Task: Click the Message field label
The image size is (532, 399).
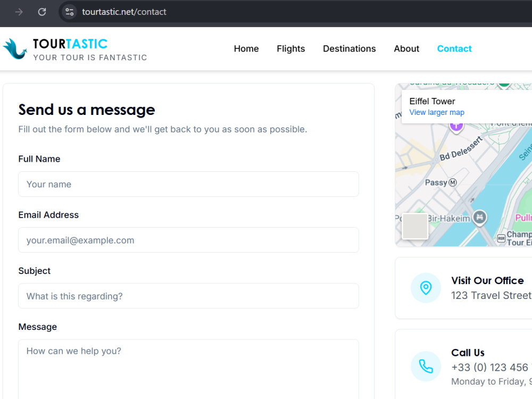Action: tap(38, 327)
